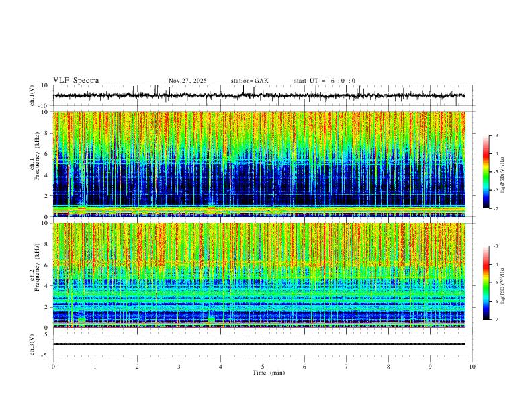Click the '-10' tick on ch.1 waveform axis

click(x=44, y=106)
